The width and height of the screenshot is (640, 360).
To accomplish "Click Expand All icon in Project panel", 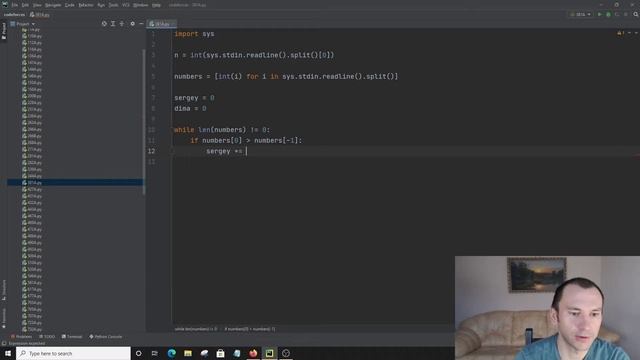I will [x=113, y=24].
